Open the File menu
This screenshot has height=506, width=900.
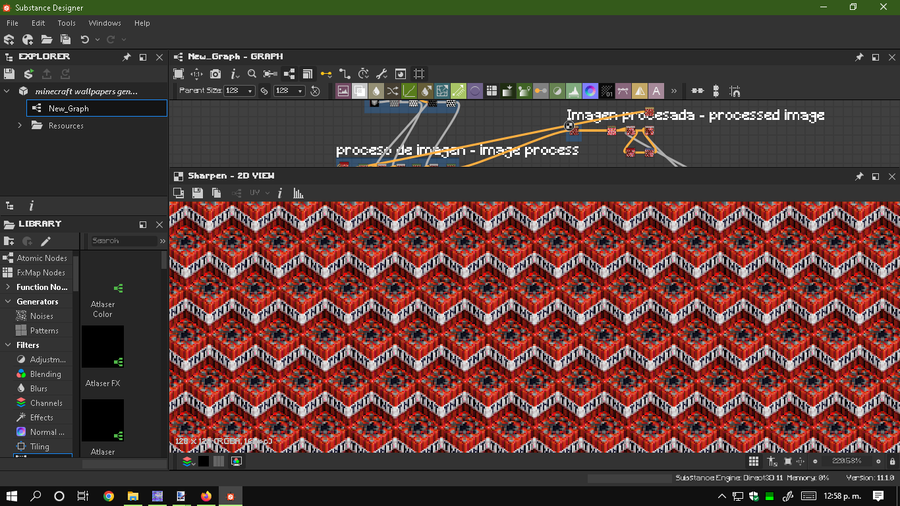tap(12, 23)
